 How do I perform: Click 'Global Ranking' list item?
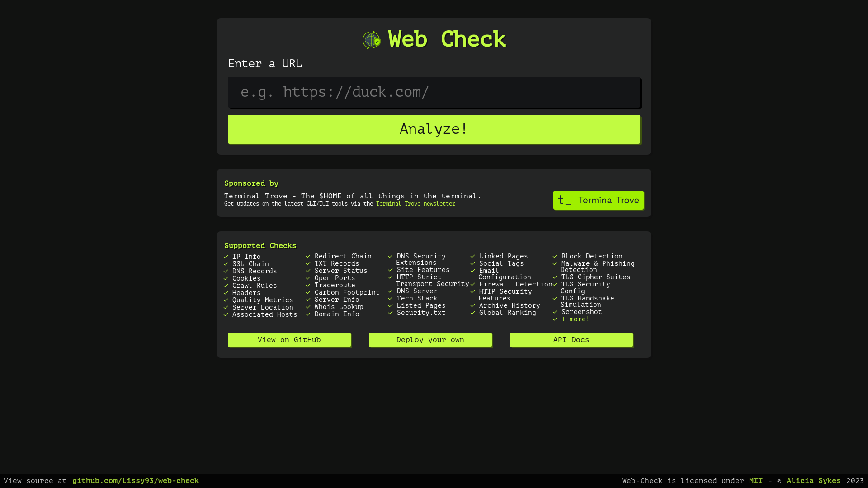508,313
